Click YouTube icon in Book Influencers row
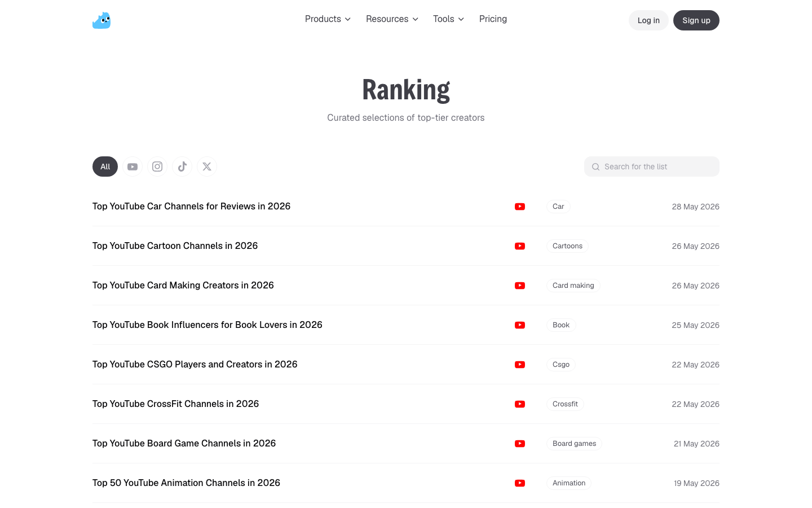 (x=520, y=325)
